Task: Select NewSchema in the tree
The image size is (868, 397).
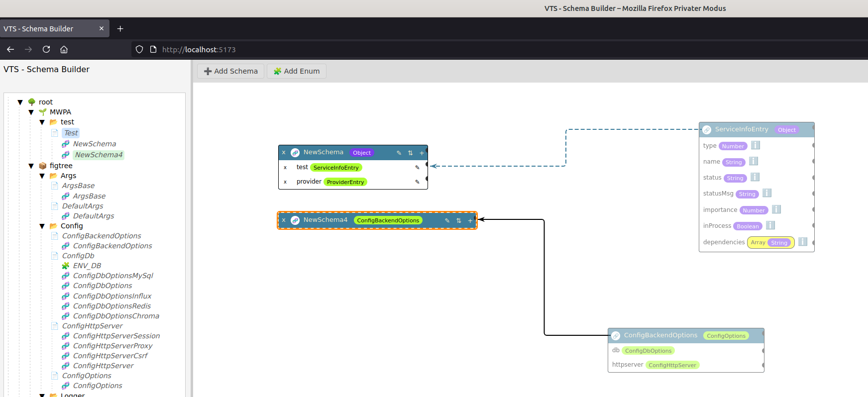Action: (x=95, y=144)
